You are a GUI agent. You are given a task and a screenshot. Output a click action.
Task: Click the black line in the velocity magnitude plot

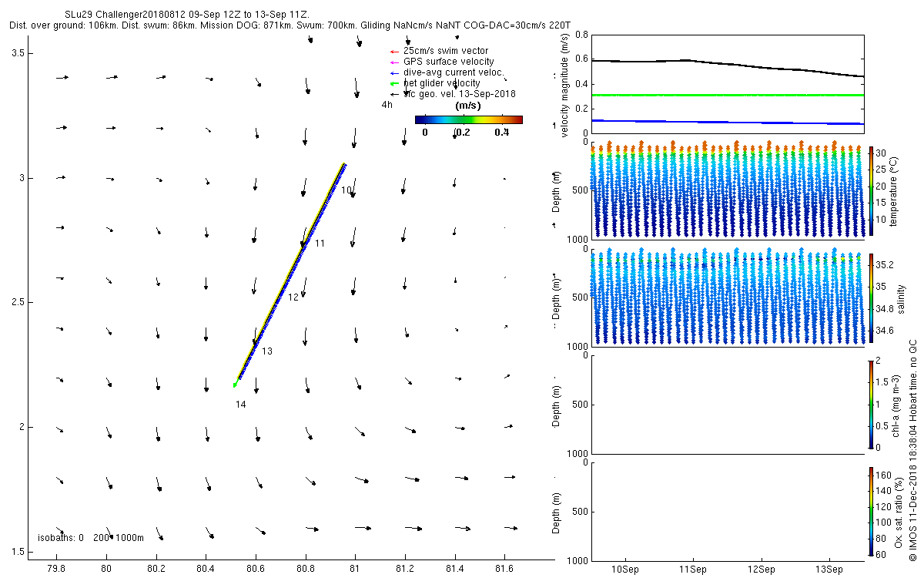click(x=727, y=67)
